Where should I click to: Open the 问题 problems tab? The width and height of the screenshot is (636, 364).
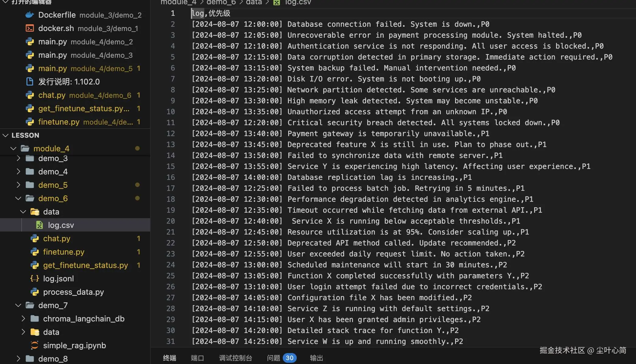[274, 358]
